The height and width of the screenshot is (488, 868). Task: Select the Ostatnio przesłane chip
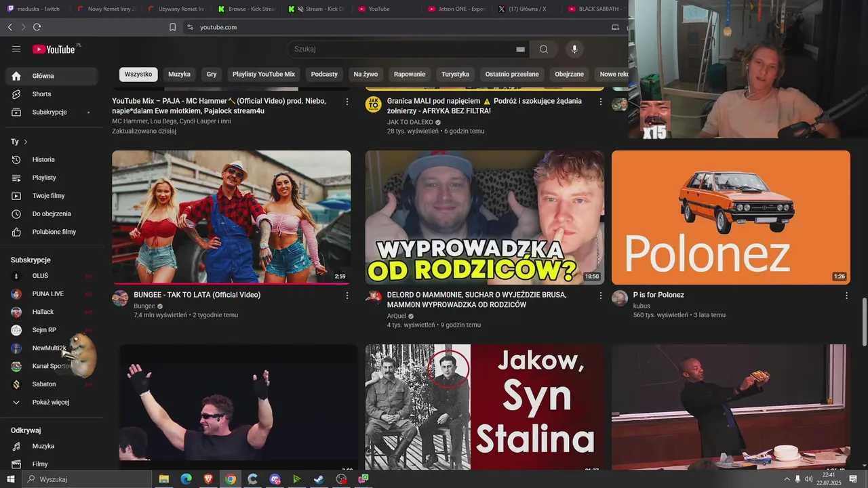(512, 75)
